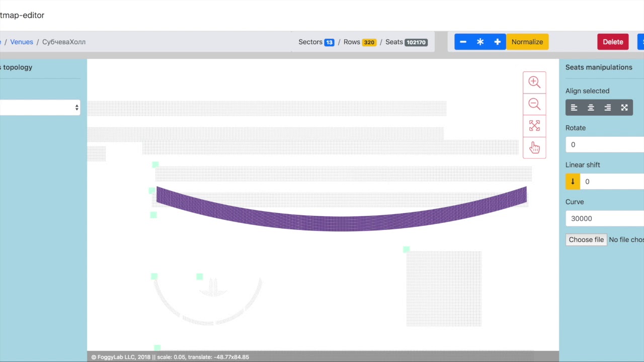Click the Sectors count badge 13
Screen dimensions: 644x362
(x=329, y=42)
